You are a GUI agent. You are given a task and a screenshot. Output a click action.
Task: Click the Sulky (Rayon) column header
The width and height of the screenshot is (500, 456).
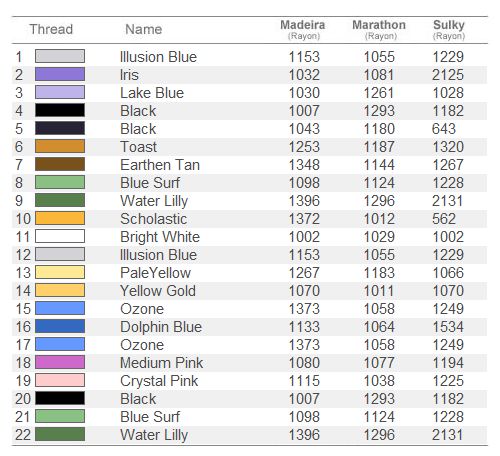pyautogui.click(x=449, y=29)
